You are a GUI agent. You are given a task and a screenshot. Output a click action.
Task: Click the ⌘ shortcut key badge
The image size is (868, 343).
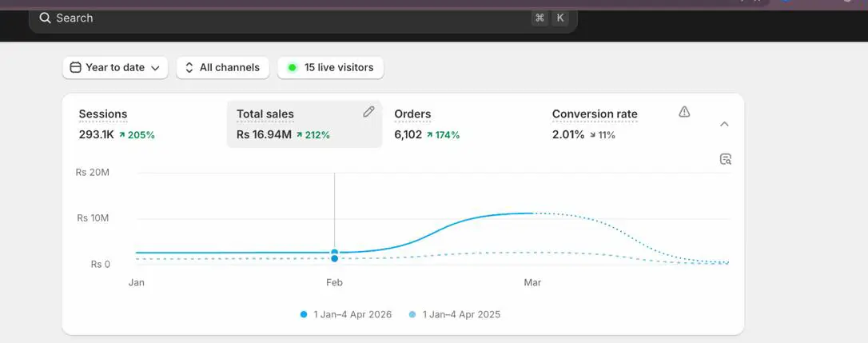tap(540, 18)
